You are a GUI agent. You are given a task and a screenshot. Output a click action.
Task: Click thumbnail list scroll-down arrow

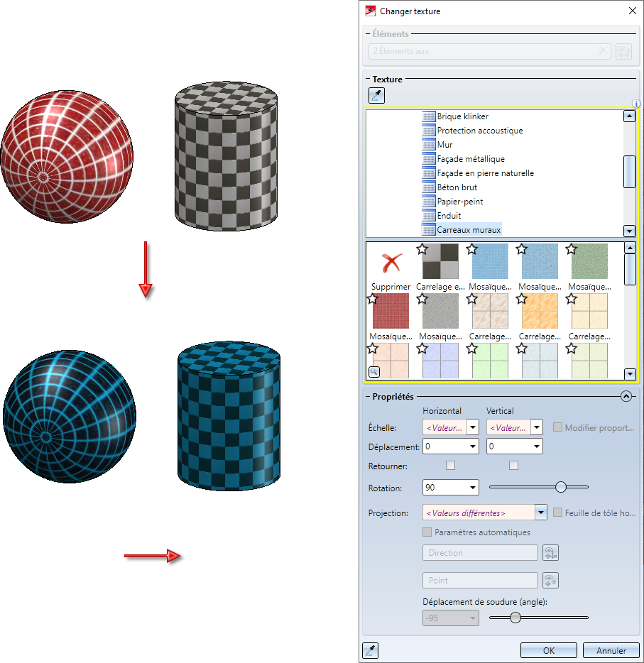[x=630, y=374]
